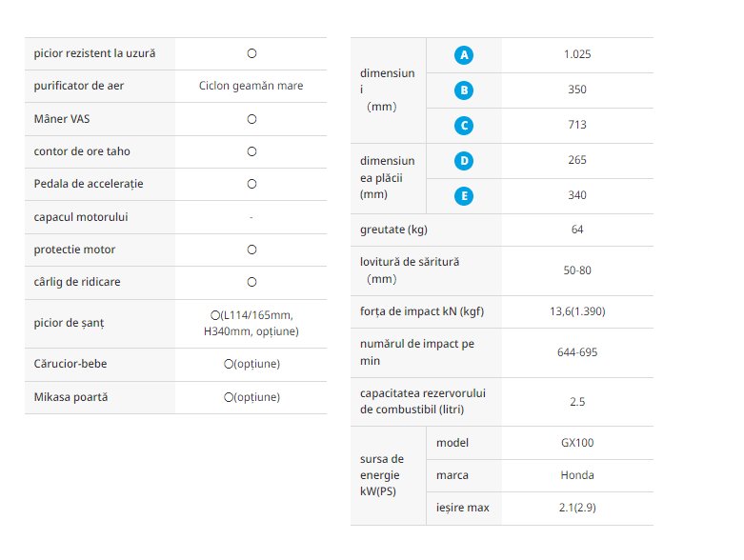Click the greutate (kg) row label
Viewport: 744px width, 560px height.
pyautogui.click(x=393, y=230)
